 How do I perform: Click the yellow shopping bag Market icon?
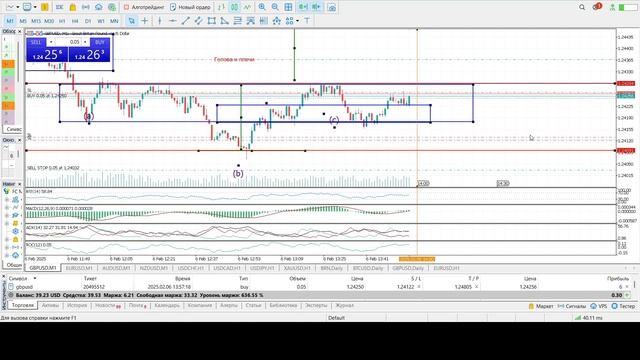[73, 7]
